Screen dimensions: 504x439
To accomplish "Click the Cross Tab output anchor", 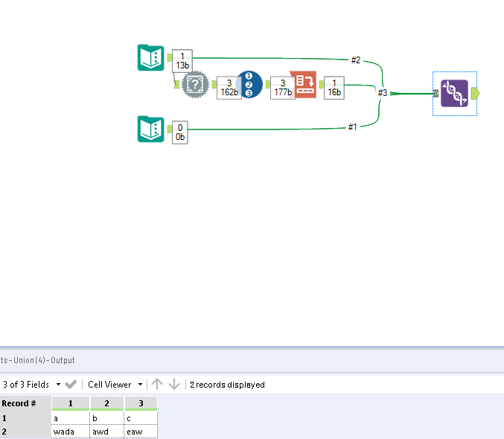I will [x=321, y=85].
